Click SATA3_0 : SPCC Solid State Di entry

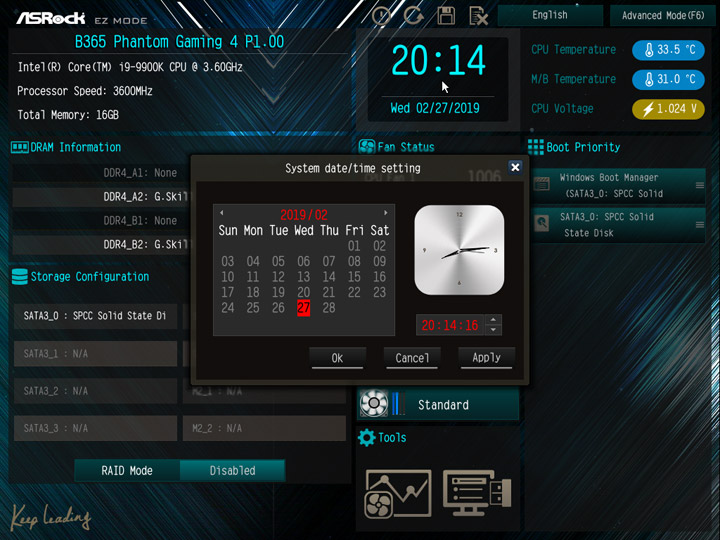(95, 316)
